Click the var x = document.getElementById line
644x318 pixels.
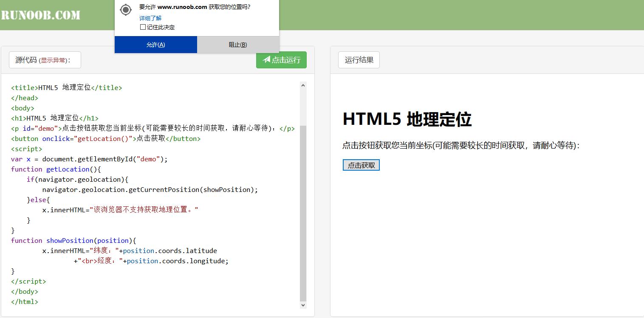pos(90,159)
